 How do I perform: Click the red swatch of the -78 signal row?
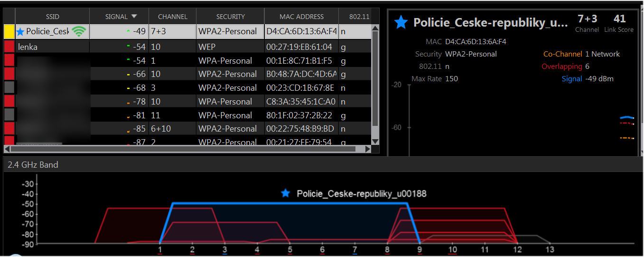point(9,101)
